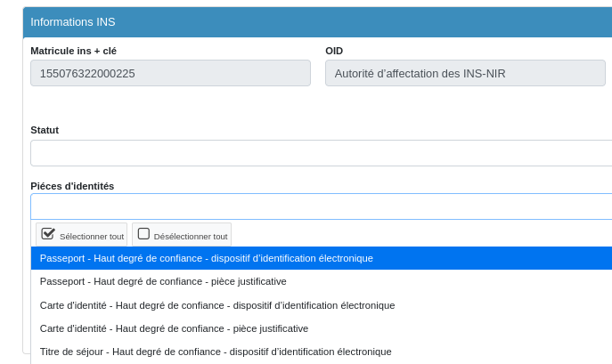
Task: Choose Carte d'identité pièce justificative option
Action: (x=322, y=328)
